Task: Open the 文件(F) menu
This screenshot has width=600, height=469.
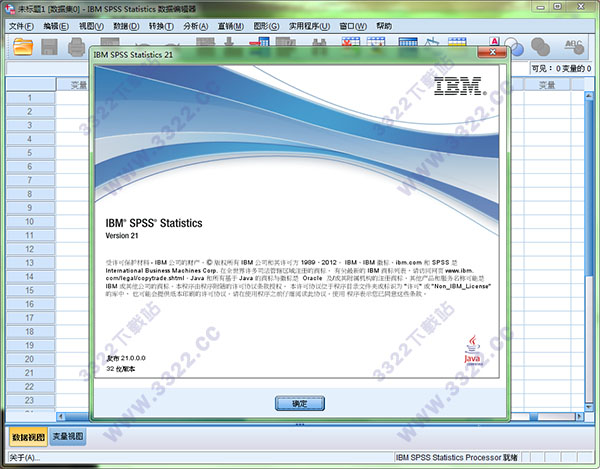Action: point(21,26)
